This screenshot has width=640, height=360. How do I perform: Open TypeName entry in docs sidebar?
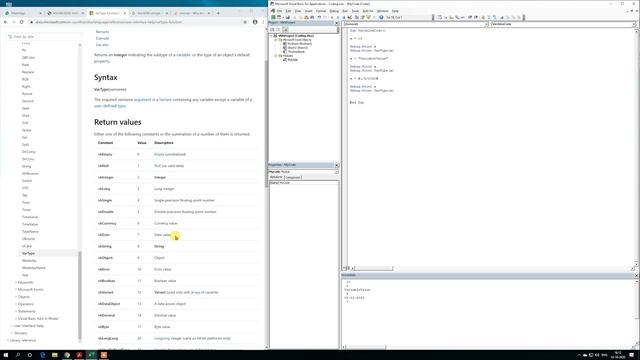tap(30, 231)
